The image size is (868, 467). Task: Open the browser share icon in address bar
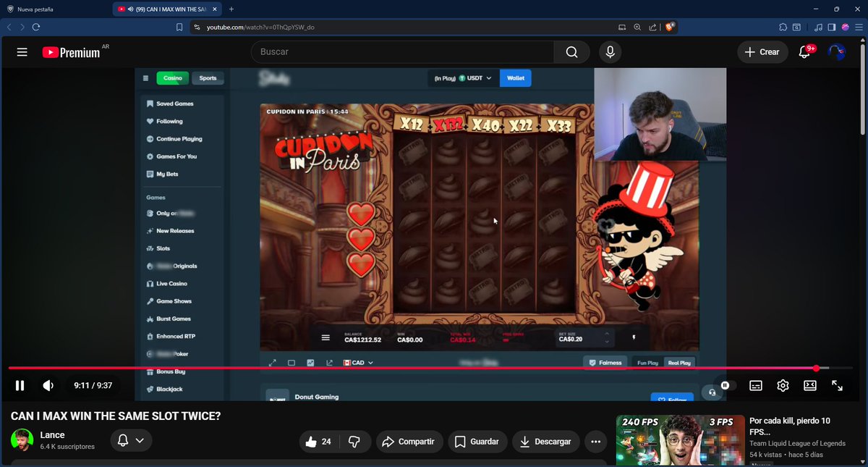point(653,27)
